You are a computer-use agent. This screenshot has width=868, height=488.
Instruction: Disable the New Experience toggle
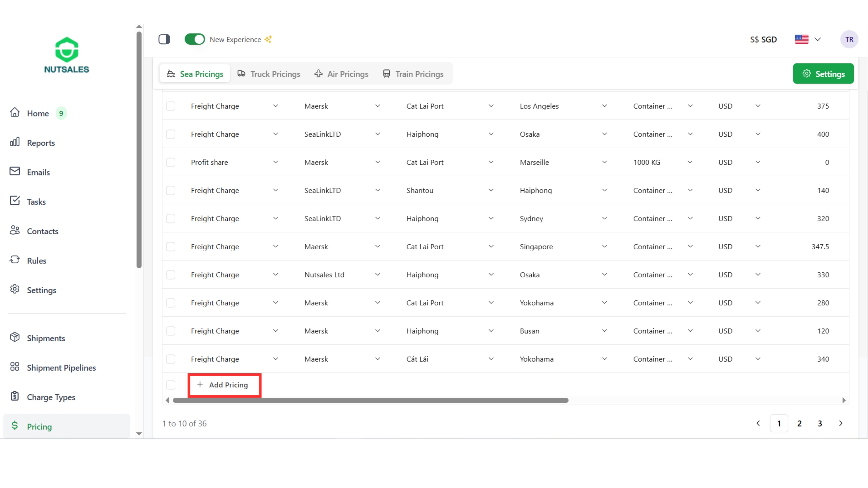coord(194,39)
